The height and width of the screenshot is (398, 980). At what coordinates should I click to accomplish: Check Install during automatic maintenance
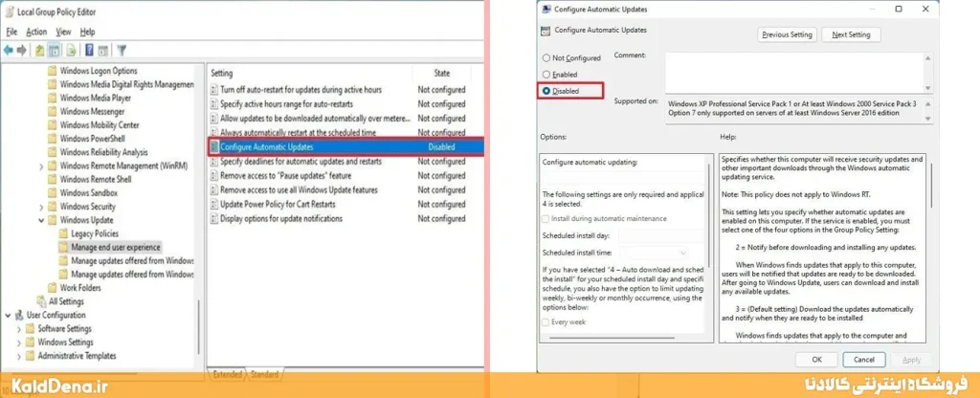(546, 219)
